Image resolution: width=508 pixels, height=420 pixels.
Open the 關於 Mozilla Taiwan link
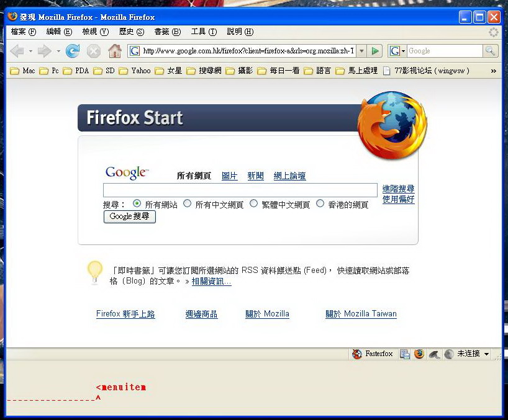[x=361, y=314]
